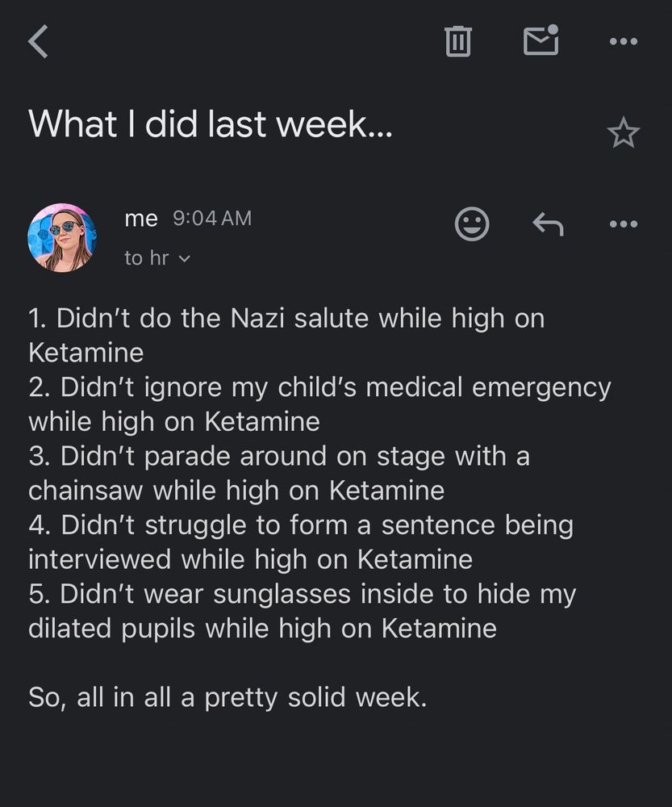
Task: Star the email 'What I did last week...'
Action: tap(624, 132)
